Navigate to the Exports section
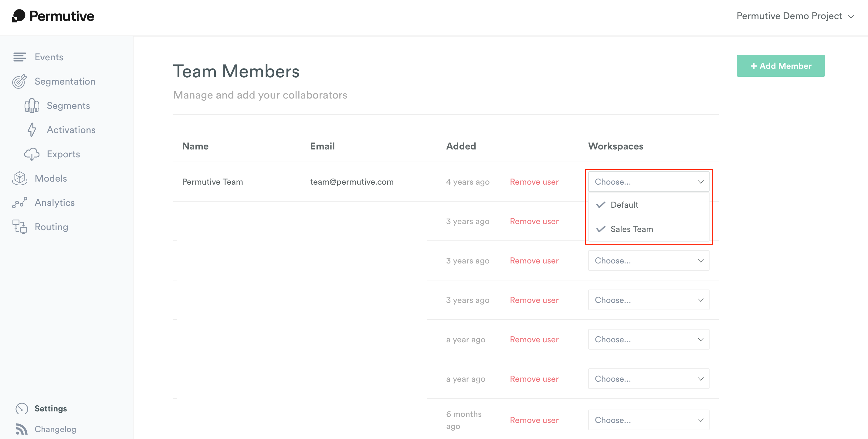This screenshot has height=439, width=868. [x=63, y=154]
